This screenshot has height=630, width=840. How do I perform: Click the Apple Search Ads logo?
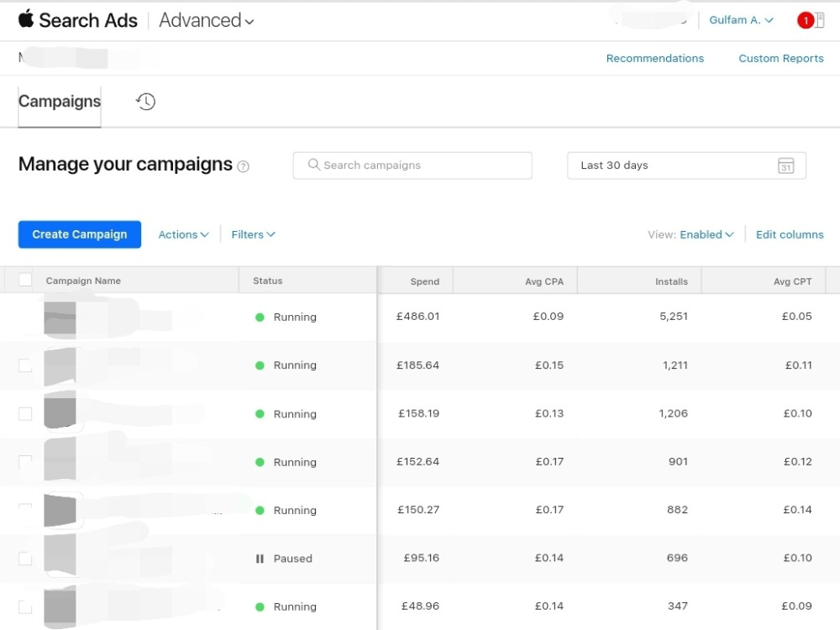coord(77,20)
